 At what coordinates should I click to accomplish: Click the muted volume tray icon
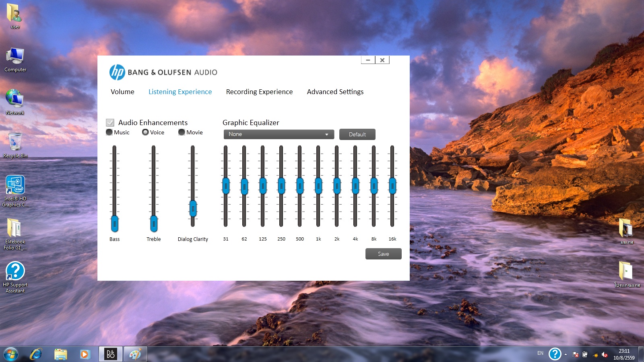pyautogui.click(x=605, y=354)
